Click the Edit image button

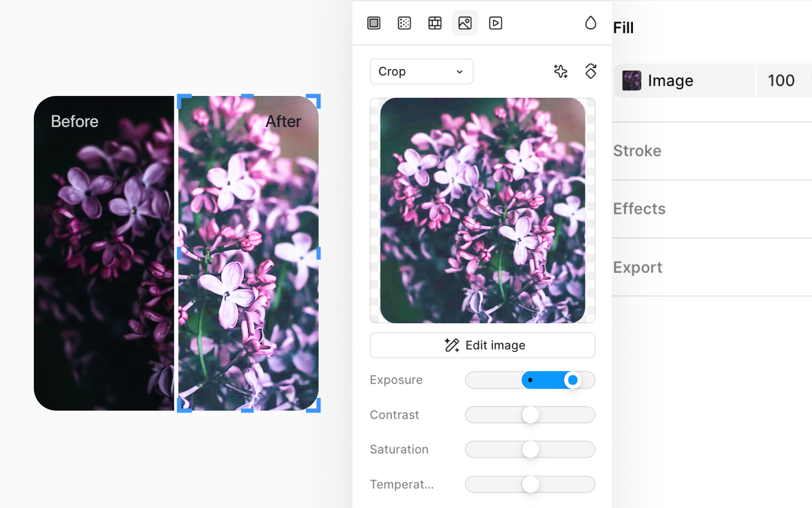coord(482,345)
